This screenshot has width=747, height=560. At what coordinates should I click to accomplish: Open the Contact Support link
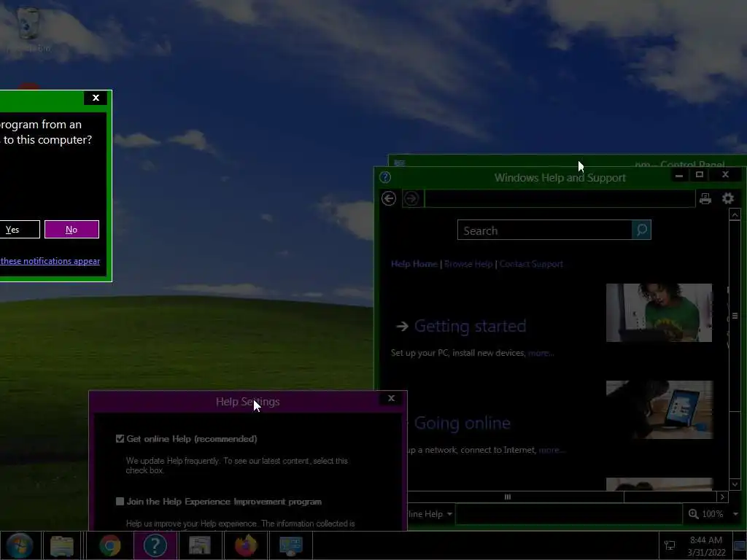point(531,264)
